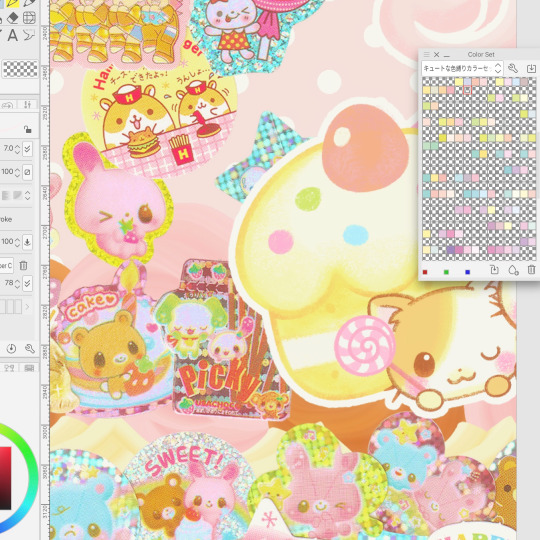Click the text field ending in 'er C'
This screenshot has height=540, width=540.
coord(6,266)
